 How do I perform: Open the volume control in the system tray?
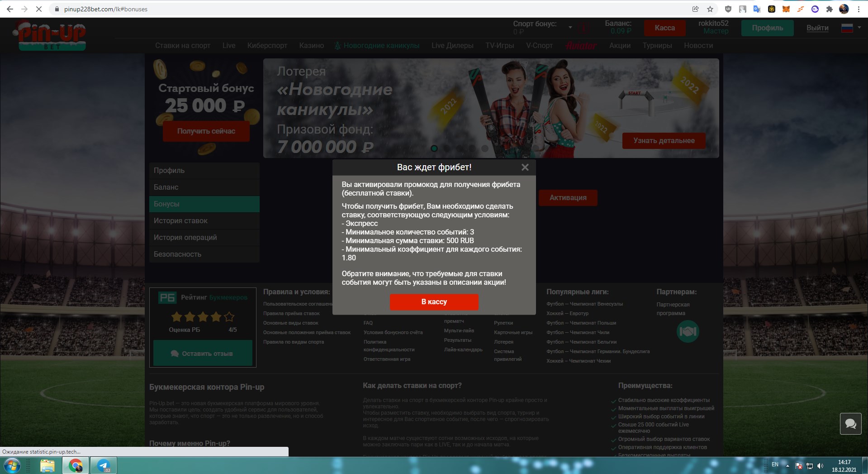pyautogui.click(x=820, y=466)
